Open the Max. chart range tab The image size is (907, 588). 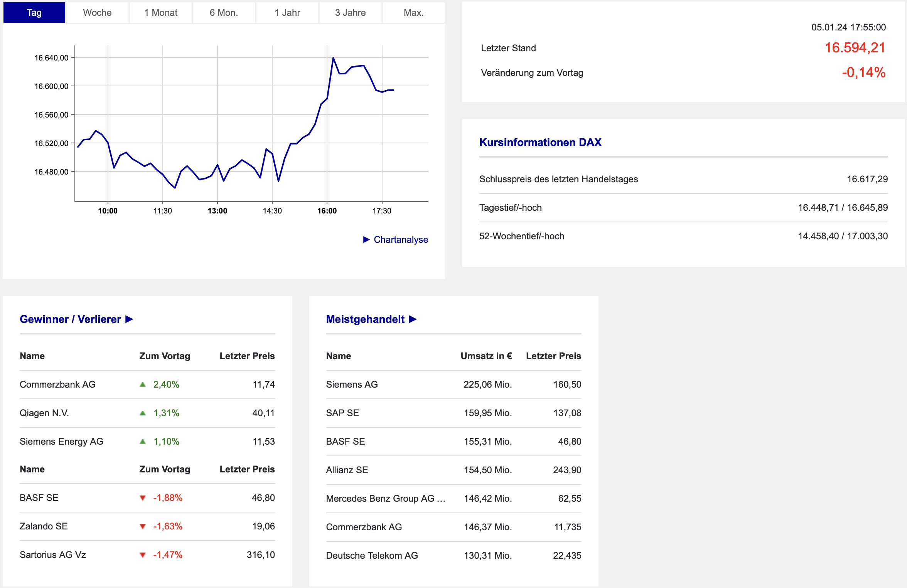point(413,13)
